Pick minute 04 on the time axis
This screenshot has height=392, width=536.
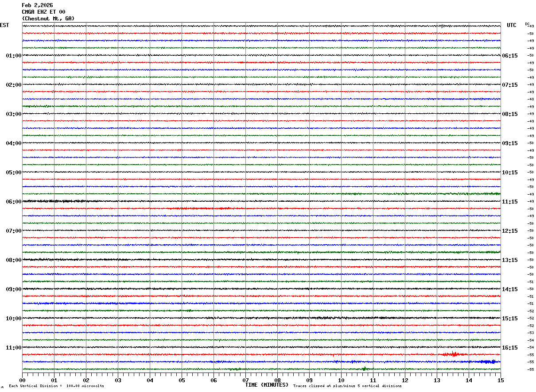click(150, 380)
